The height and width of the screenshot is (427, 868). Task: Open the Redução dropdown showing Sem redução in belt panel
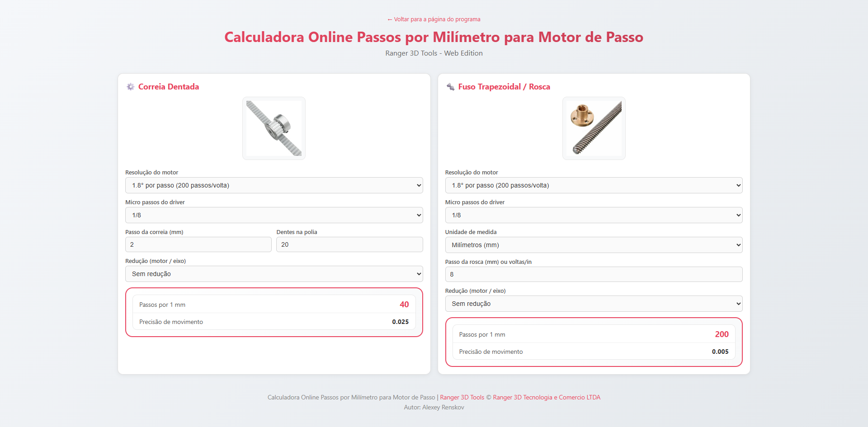[x=274, y=274]
